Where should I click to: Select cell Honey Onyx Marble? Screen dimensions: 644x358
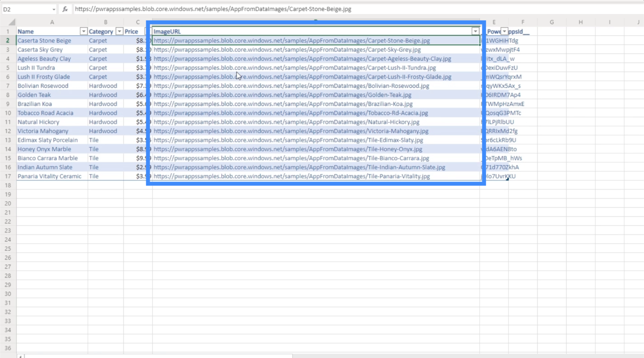pos(52,149)
